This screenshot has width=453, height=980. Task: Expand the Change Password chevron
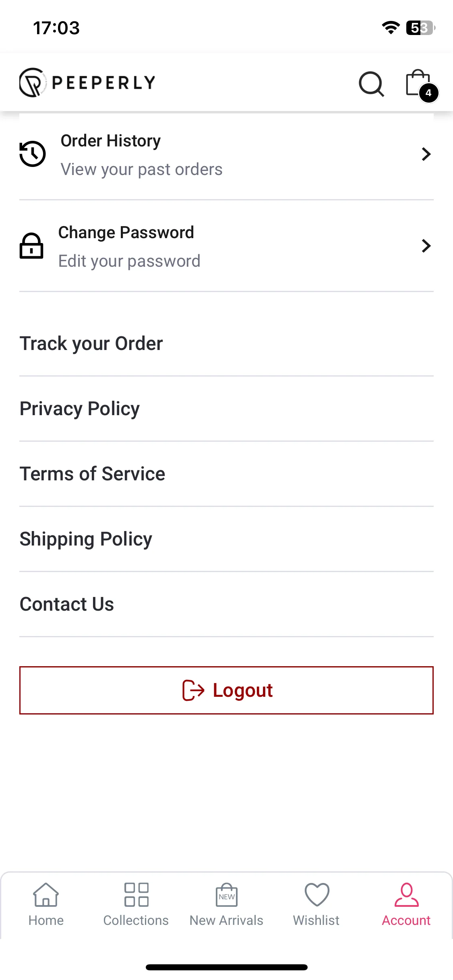[x=426, y=246]
